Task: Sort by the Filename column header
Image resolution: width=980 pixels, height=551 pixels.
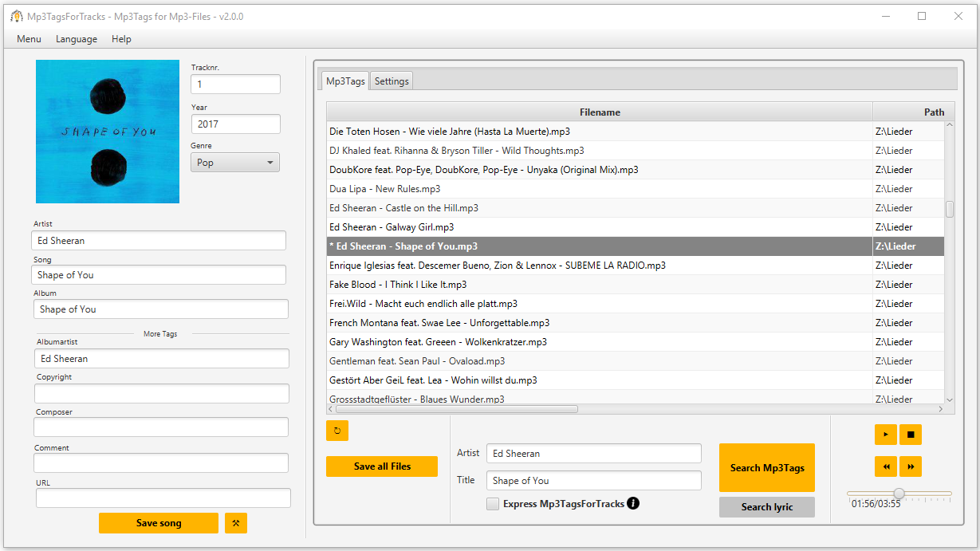Action: coord(600,112)
